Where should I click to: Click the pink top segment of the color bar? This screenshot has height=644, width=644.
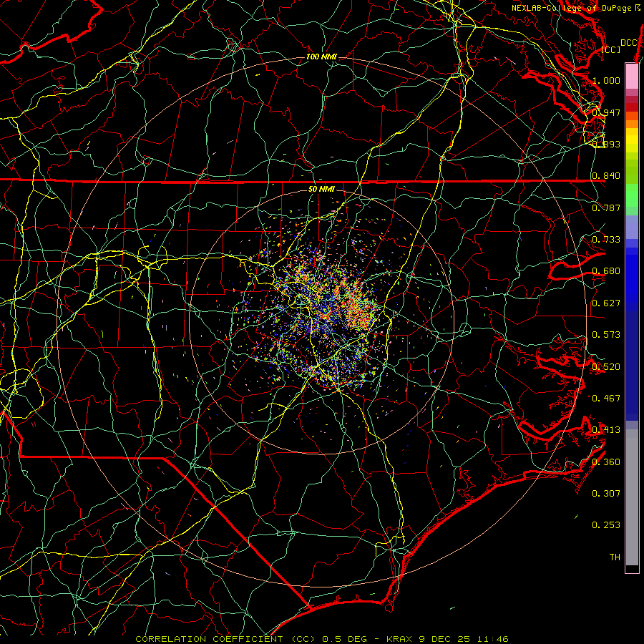(632, 76)
